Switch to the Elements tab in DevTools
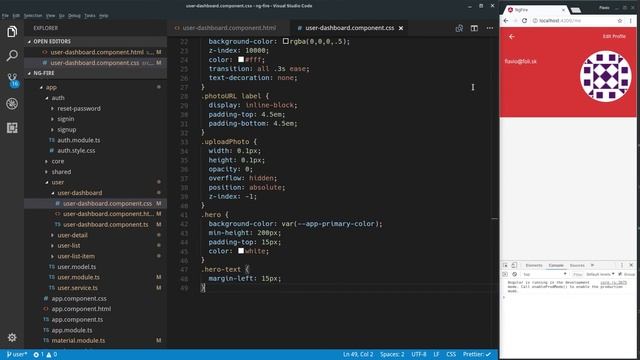This screenshot has height=360, width=640. pyautogui.click(x=533, y=265)
